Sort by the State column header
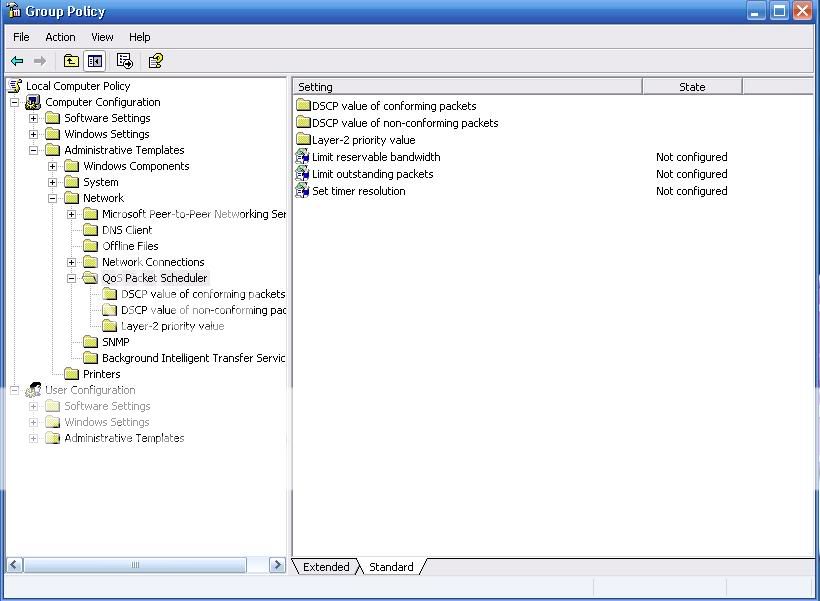This screenshot has height=601, width=820. tap(692, 87)
